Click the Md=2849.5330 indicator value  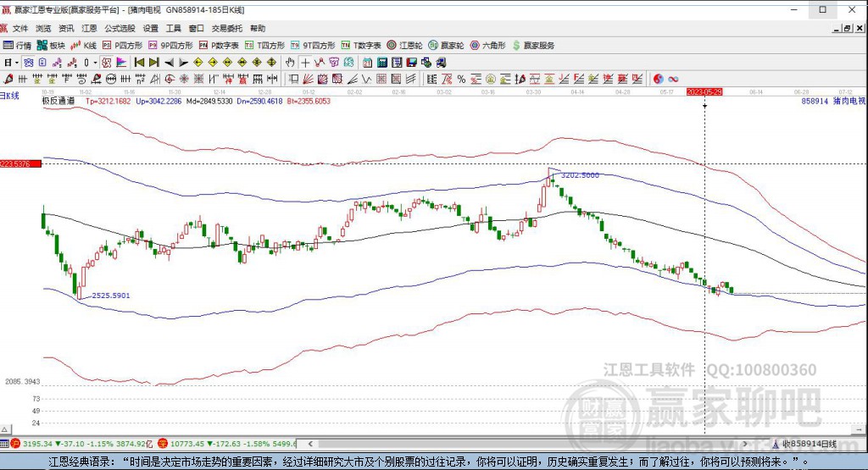pos(209,101)
